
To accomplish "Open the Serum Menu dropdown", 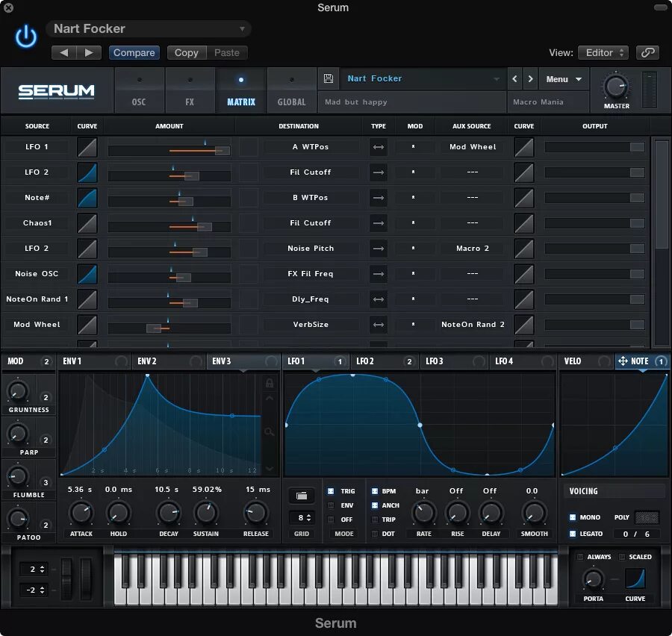I will 564,79.
